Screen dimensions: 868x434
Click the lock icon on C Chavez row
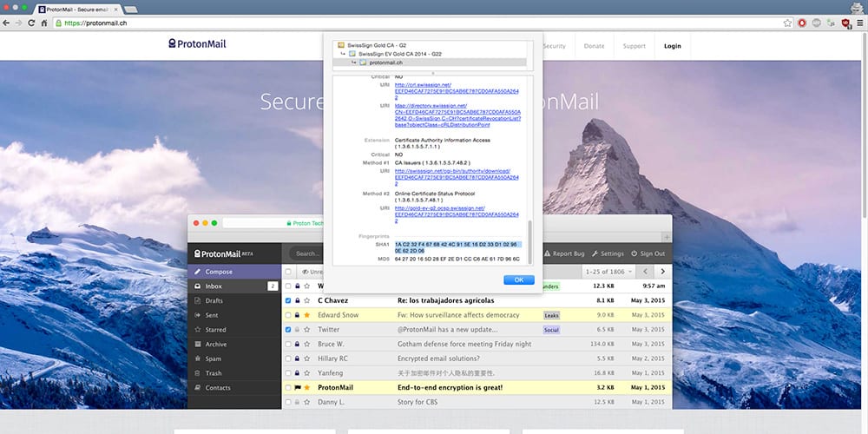coord(297,300)
